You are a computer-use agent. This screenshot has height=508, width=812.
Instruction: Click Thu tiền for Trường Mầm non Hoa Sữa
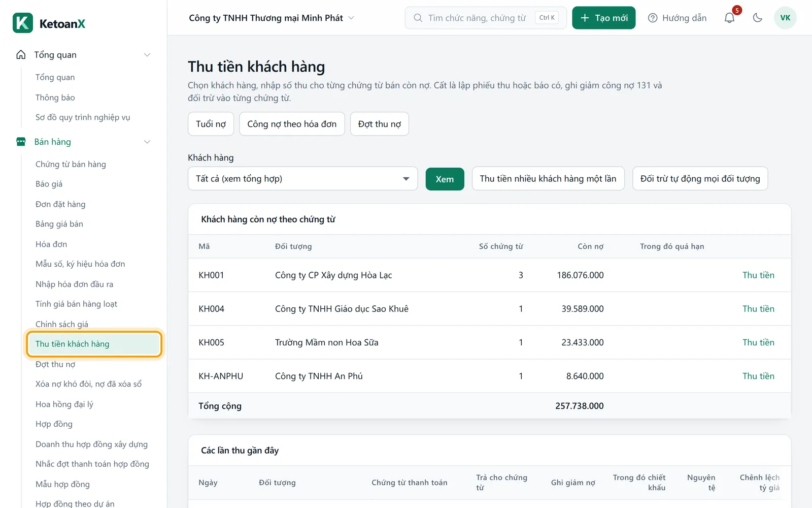(758, 342)
